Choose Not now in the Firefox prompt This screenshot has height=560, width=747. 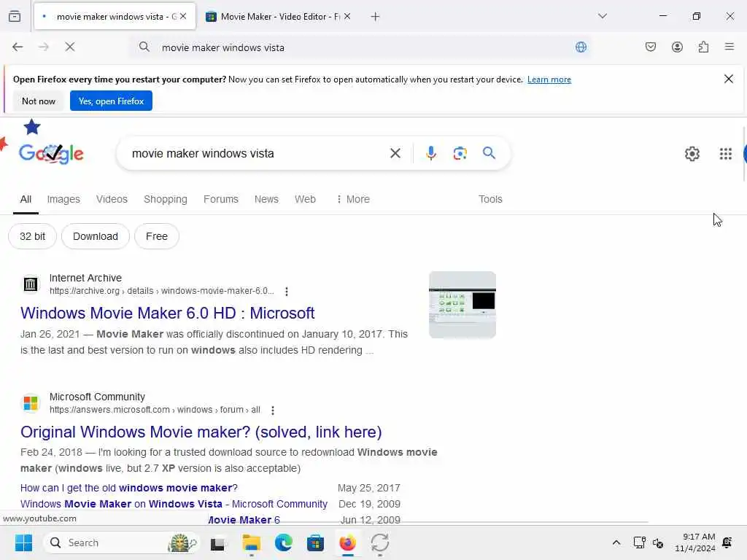[x=39, y=101]
